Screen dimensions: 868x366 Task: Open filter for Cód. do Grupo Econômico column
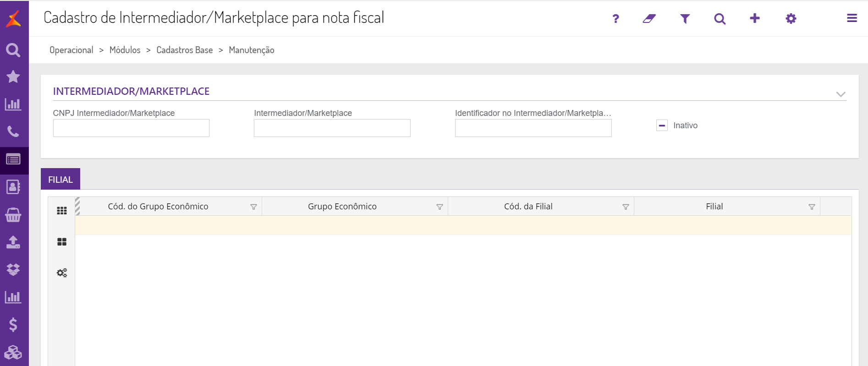pyautogui.click(x=253, y=207)
